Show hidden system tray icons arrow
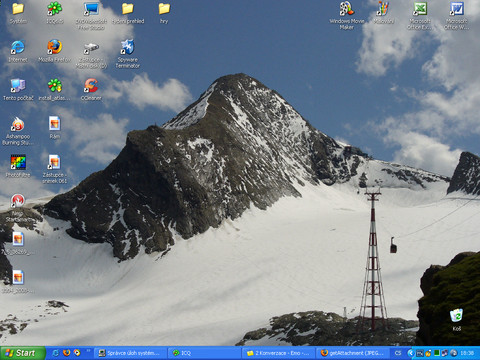Image resolution: width=480 pixels, height=360 pixels. tap(411, 353)
